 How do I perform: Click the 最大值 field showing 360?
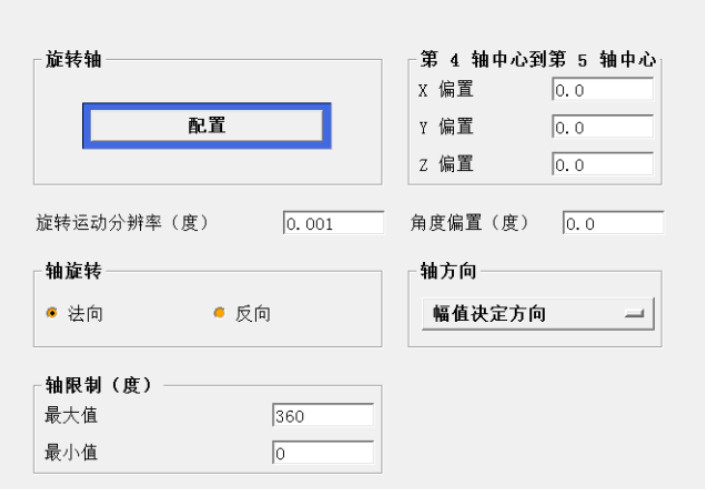[x=322, y=415]
